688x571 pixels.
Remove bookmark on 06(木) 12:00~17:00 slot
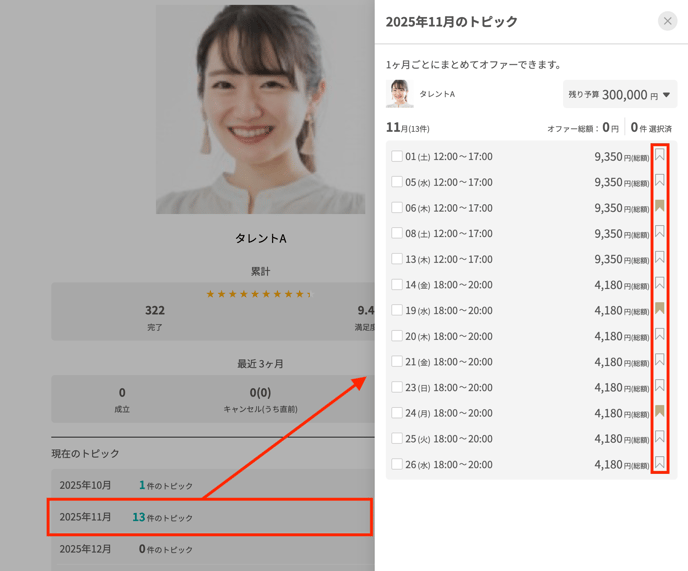coord(660,207)
